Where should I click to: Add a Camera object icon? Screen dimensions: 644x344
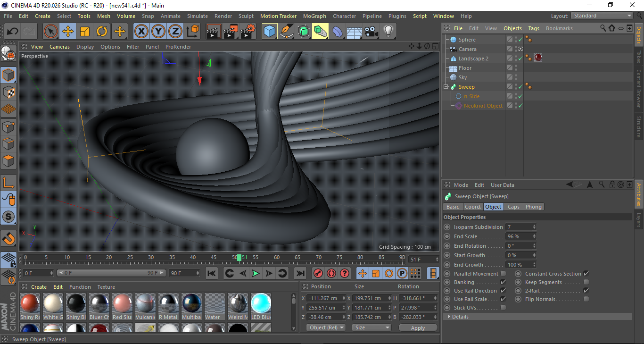pos(372,32)
